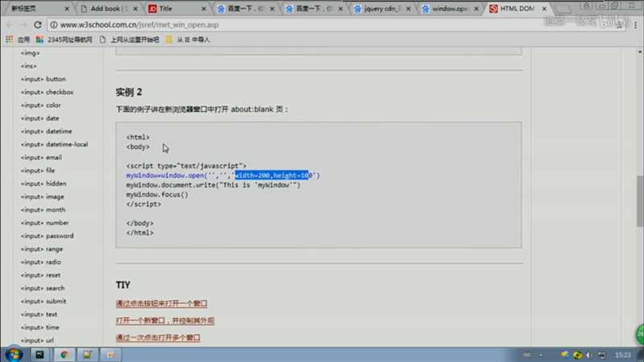Image resolution: width=644 pixels, height=362 pixels.
Task: Open the <input> text sidebar link
Action: 39,315
